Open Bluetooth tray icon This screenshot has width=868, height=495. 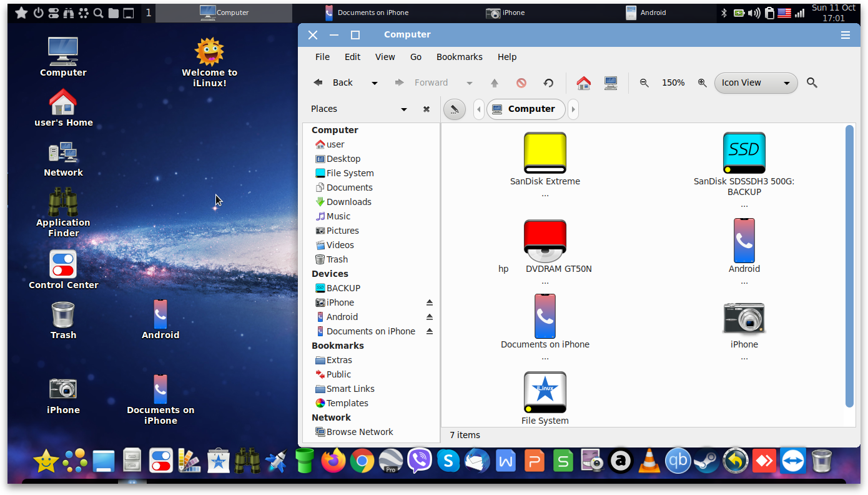click(x=724, y=12)
